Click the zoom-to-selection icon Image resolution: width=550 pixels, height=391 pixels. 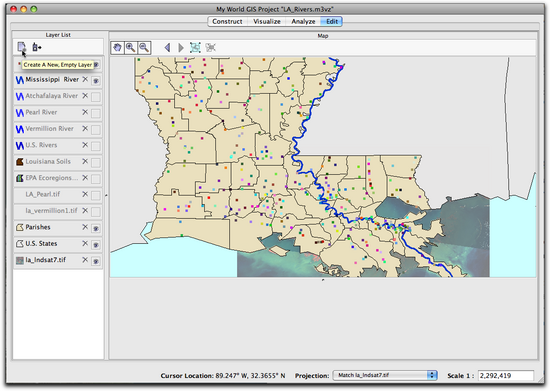click(x=210, y=48)
